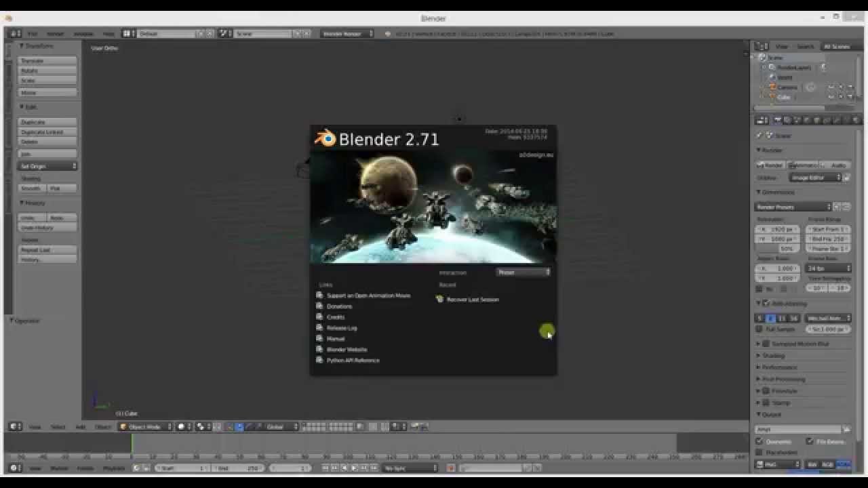868x488 pixels.
Task: Click the Cube object icon in outliner
Action: point(772,96)
